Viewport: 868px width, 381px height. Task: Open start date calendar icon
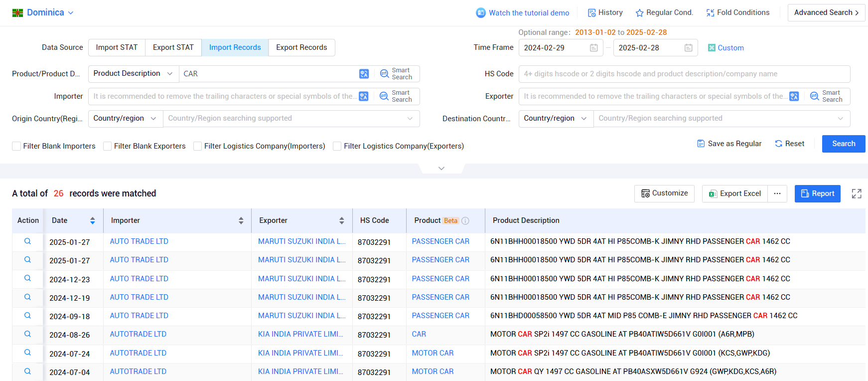(594, 48)
